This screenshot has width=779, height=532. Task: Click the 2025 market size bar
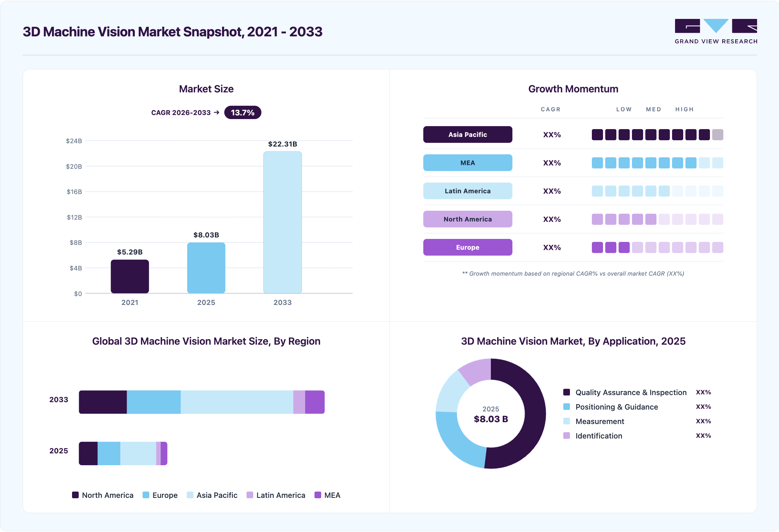click(206, 268)
